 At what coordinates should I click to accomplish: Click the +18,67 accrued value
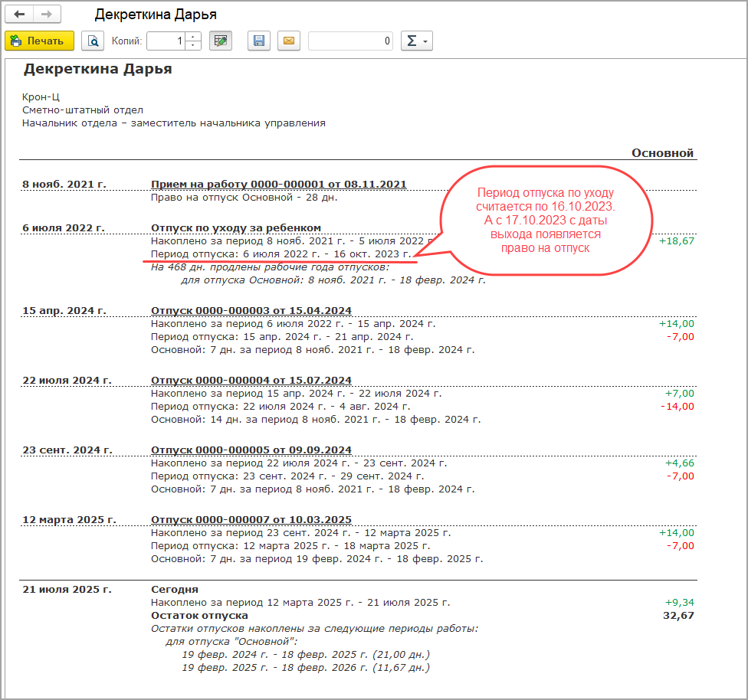tap(677, 240)
